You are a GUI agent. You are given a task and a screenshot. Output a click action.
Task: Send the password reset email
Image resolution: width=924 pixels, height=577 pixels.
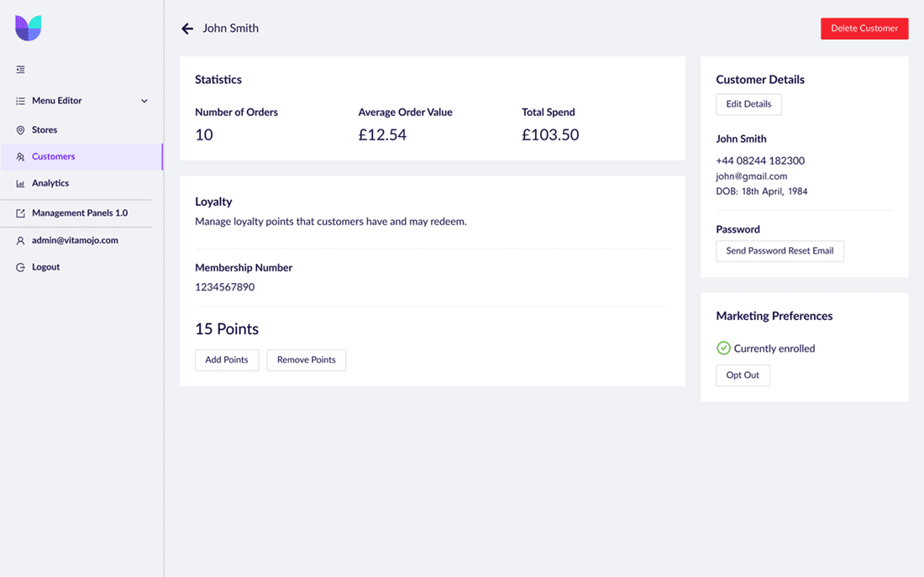coord(780,251)
